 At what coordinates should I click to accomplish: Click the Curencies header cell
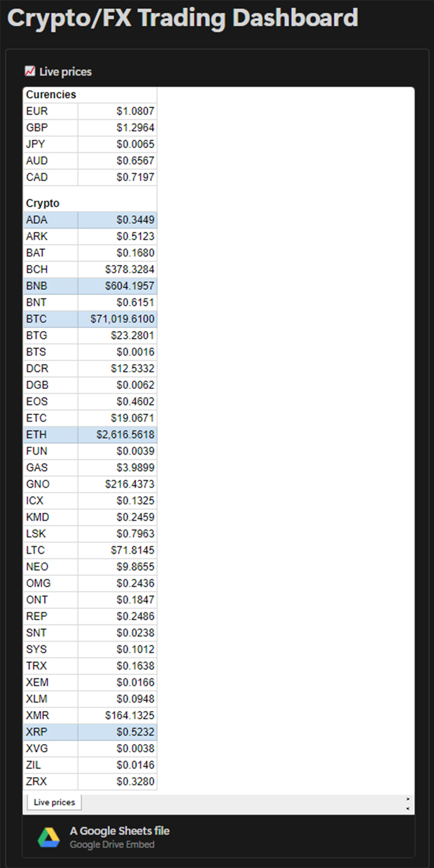[x=51, y=94]
